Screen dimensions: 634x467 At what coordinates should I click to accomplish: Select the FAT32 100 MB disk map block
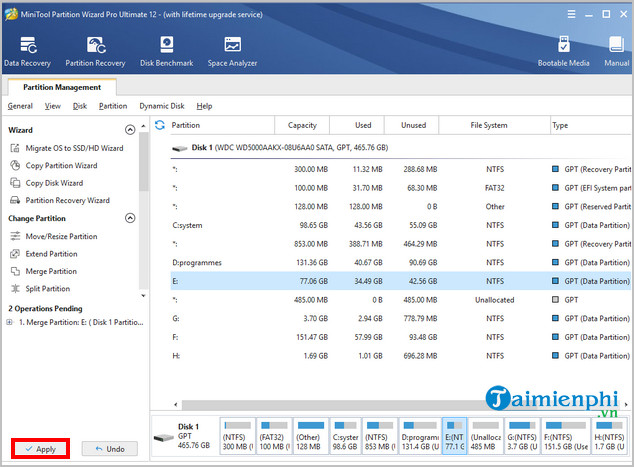275,436
